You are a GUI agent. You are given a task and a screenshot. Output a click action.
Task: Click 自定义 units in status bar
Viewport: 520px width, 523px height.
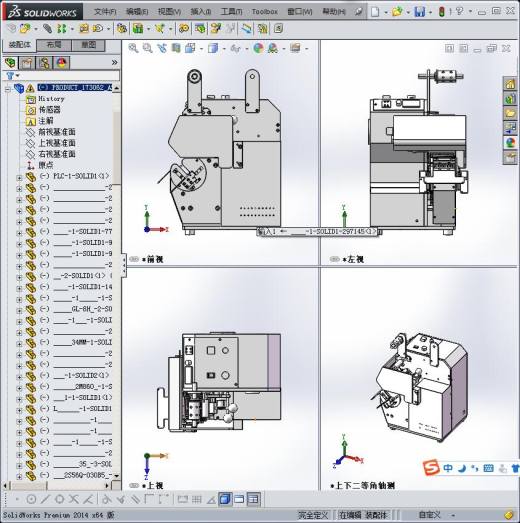pyautogui.click(x=430, y=515)
